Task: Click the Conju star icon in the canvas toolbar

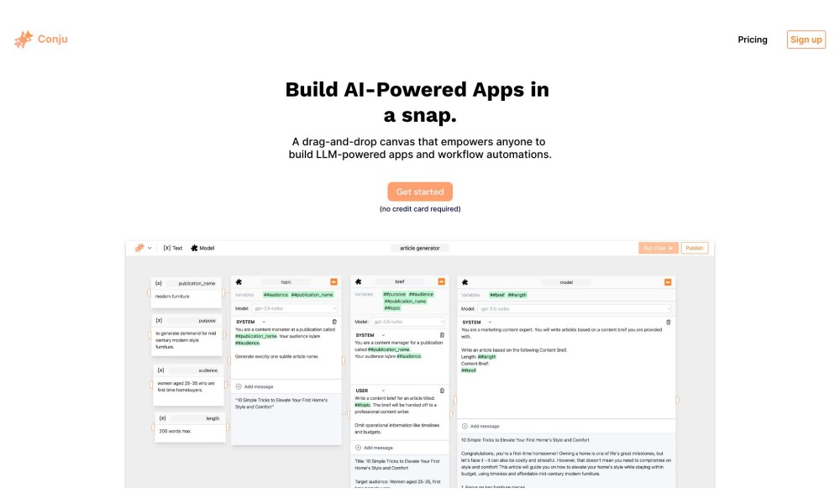Action: 139,248
